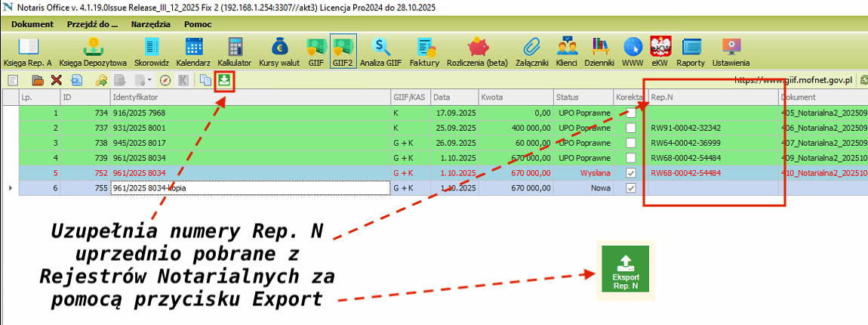Click the red X delete icon

click(56, 80)
